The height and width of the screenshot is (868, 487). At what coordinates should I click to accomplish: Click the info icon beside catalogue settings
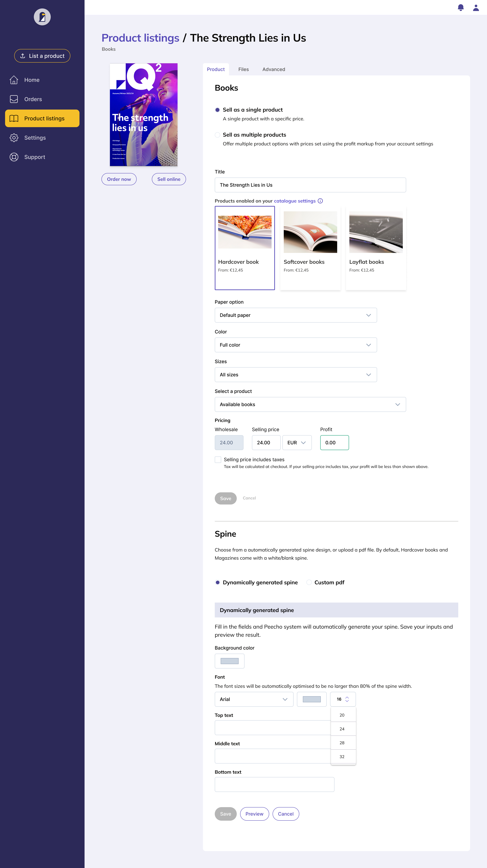click(320, 201)
